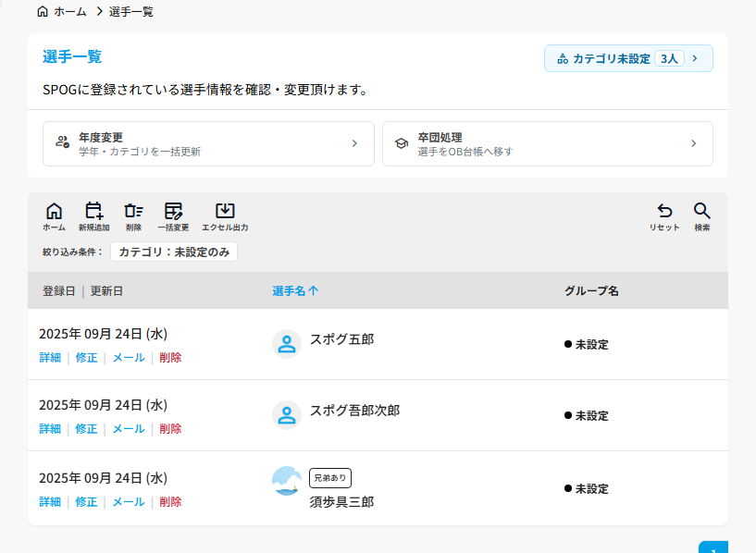Click the 選手一覧 breadcrumb text
This screenshot has width=756, height=553.
[x=131, y=12]
